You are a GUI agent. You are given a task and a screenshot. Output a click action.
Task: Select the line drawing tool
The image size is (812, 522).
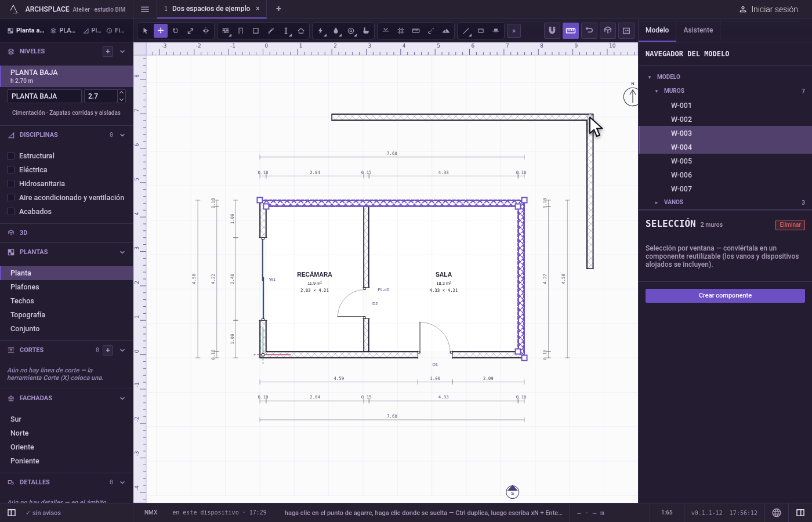466,31
